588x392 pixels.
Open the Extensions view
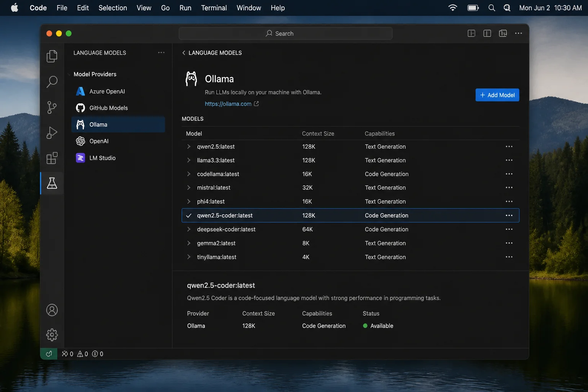[52, 158]
